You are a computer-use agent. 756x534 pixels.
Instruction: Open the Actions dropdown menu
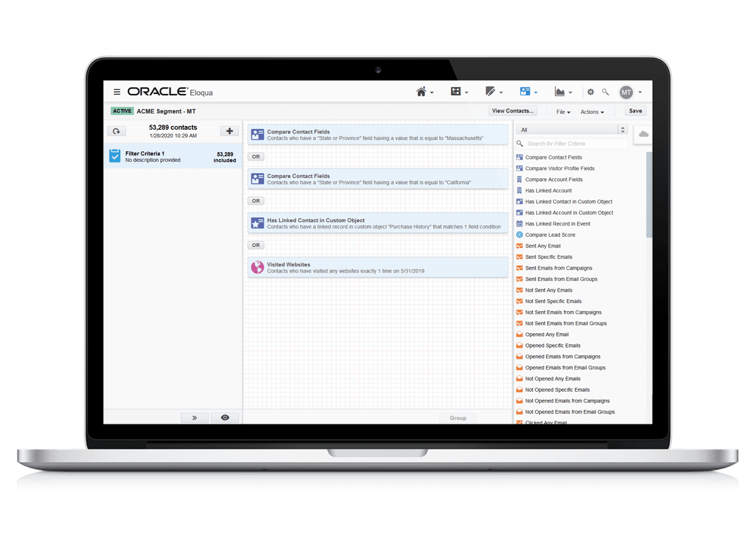(x=592, y=112)
